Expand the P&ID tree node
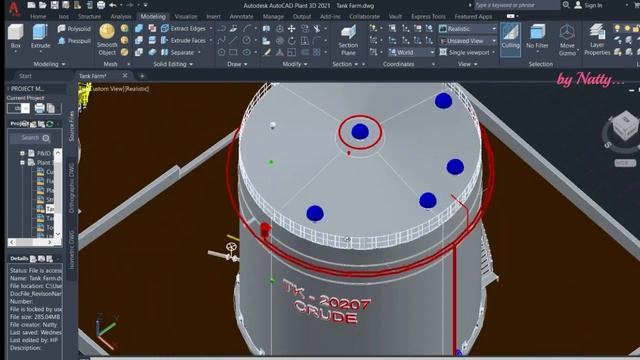Viewport: 640px width, 360px height. pyautogui.click(x=22, y=153)
